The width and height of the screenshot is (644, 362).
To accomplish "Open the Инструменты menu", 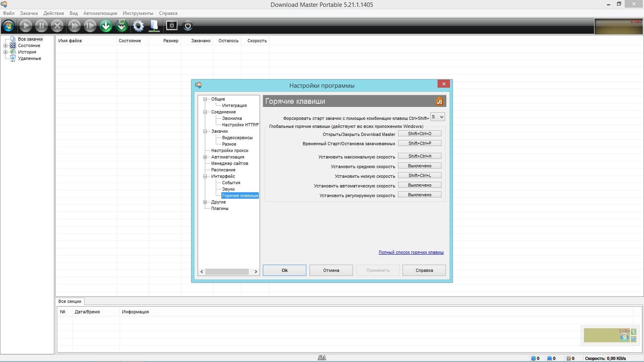I will [138, 13].
